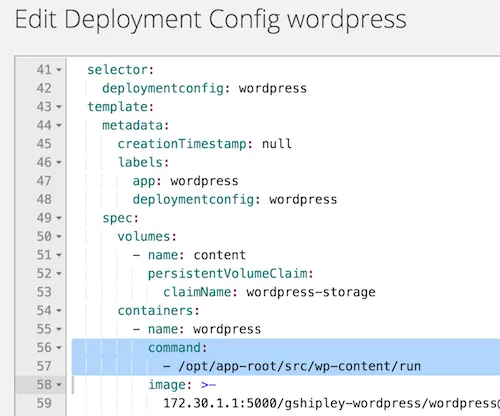
Task: Click the 'containers:' key text
Action: 158,311
